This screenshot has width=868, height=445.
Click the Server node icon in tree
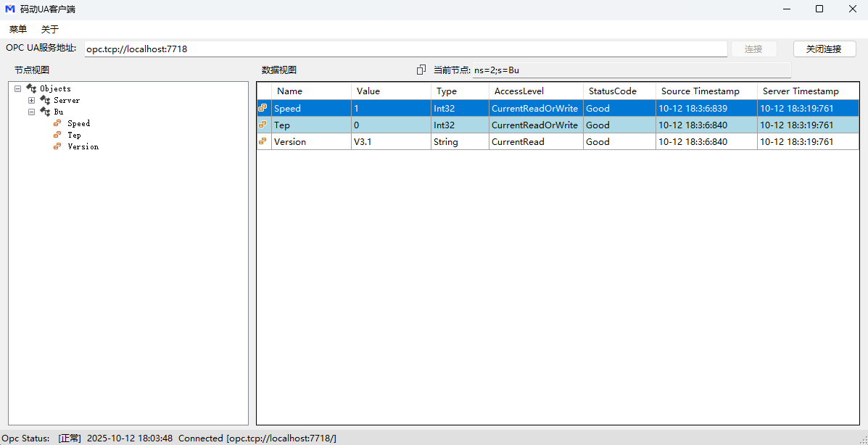pos(45,100)
